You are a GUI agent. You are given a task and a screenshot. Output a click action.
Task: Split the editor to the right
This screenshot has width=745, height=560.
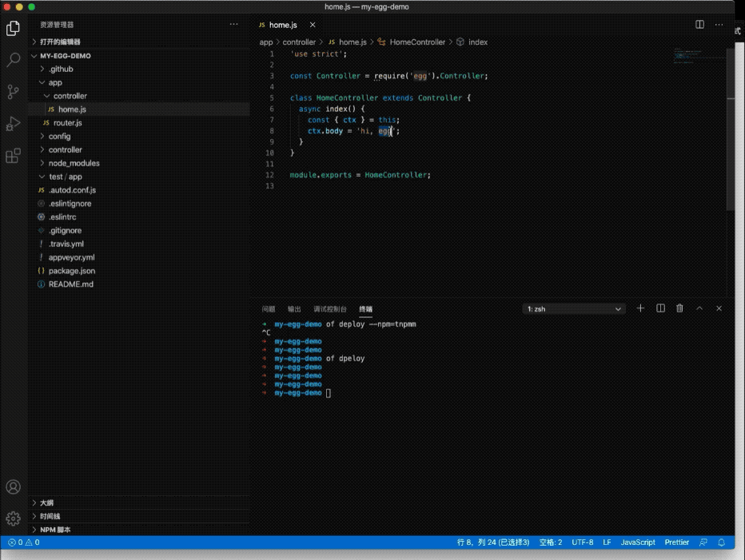coord(700,24)
